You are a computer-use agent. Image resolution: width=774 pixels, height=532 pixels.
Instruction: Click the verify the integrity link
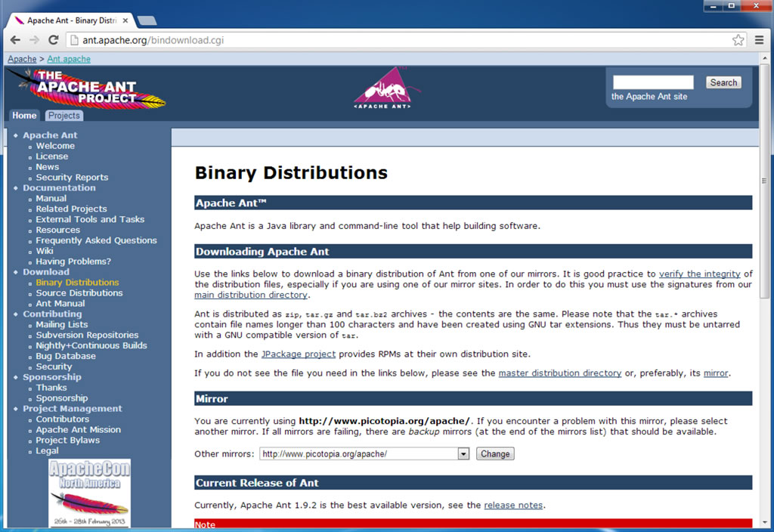coord(699,274)
